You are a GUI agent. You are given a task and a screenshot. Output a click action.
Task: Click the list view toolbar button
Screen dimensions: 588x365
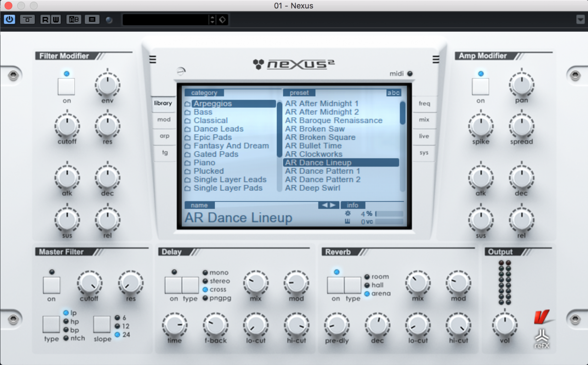click(x=92, y=20)
